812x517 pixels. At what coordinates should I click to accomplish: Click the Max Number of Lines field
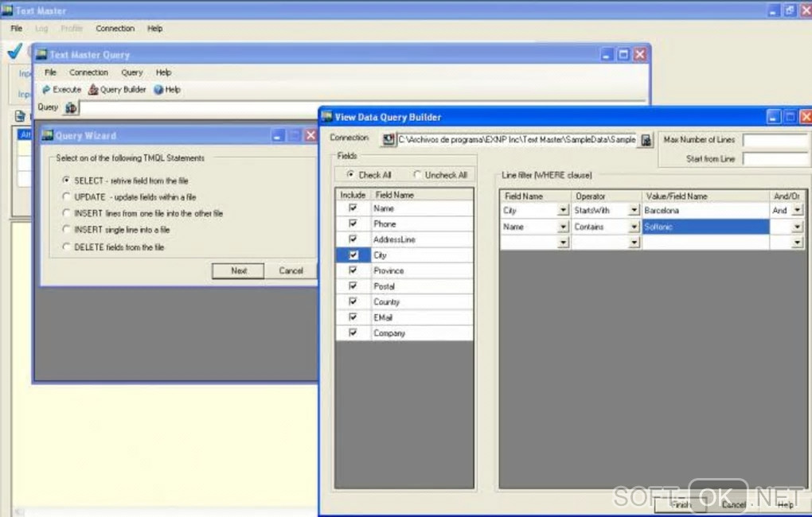775,140
